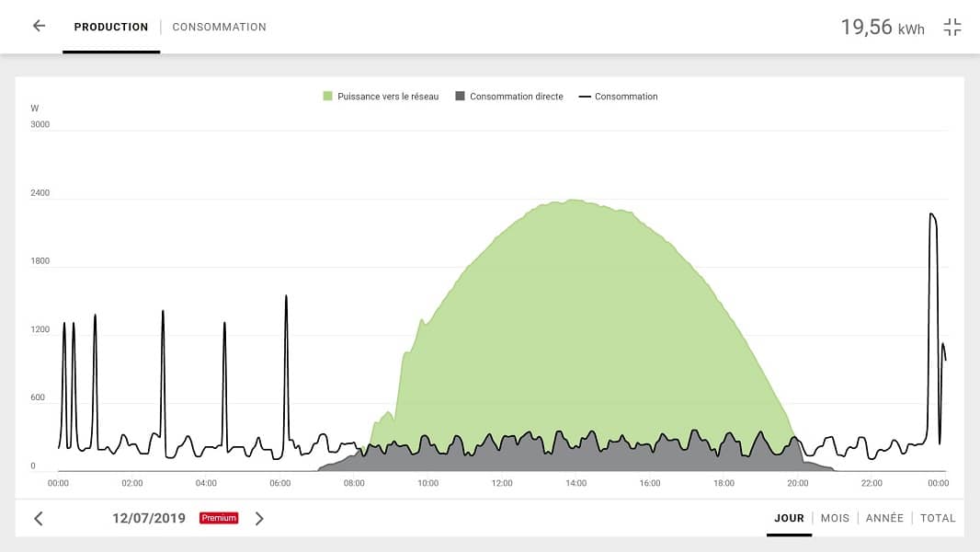Select the TOTAL period view

tap(938, 518)
